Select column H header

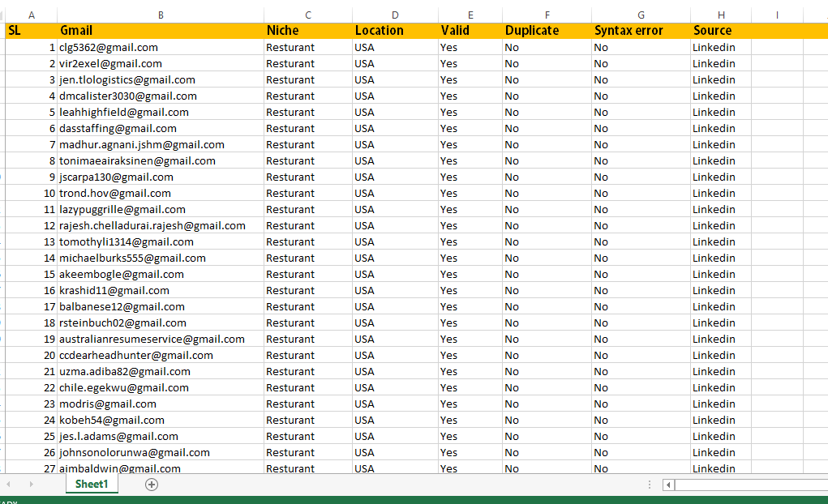[720, 15]
